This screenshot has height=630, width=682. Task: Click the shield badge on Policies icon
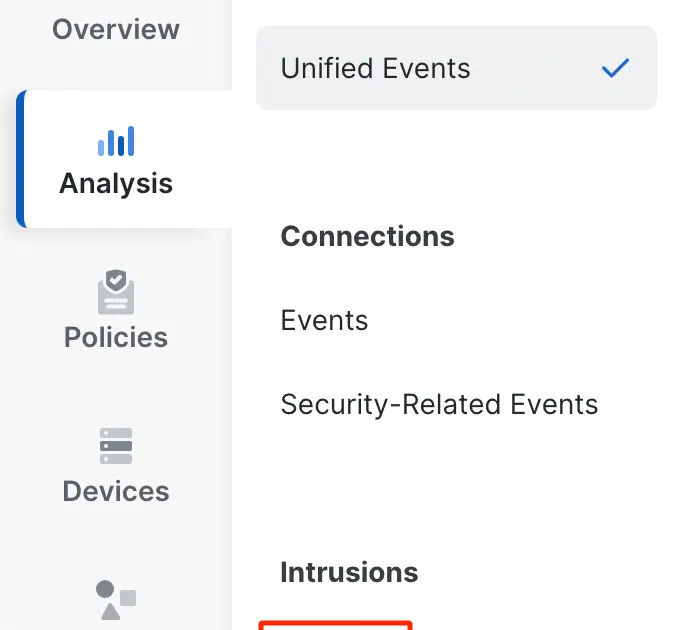(x=116, y=281)
